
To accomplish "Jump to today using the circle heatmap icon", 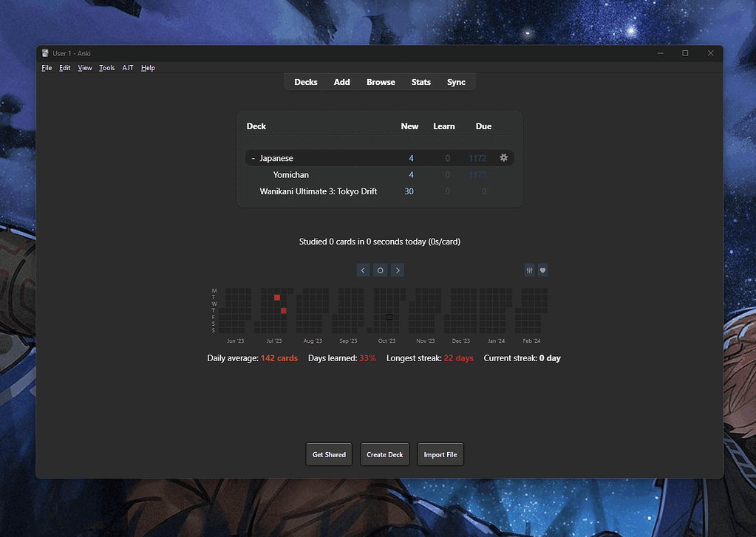I will (380, 270).
